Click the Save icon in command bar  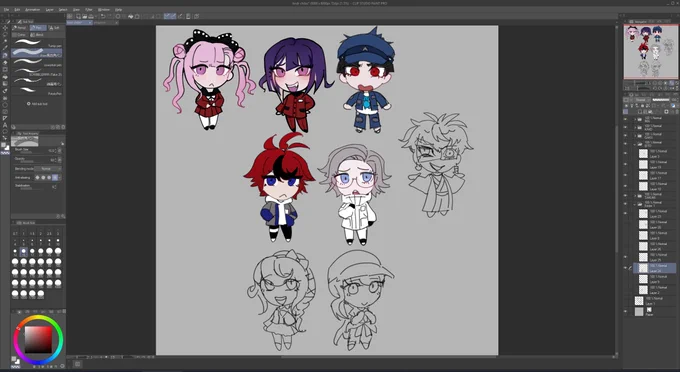[91, 16]
